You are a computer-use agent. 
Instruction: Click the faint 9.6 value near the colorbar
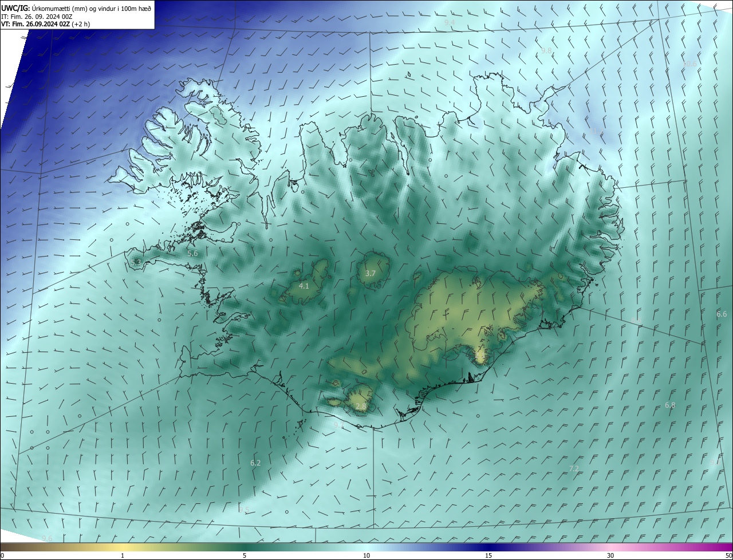tap(47, 538)
